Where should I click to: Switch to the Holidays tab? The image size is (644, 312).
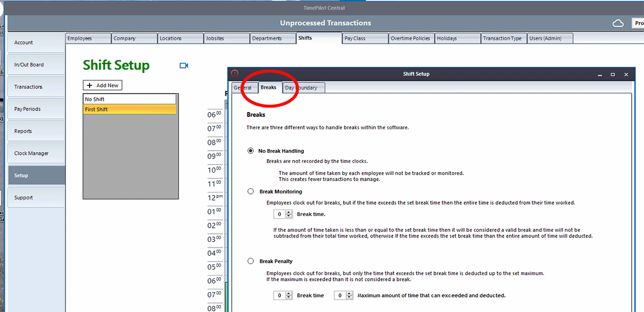coord(457,38)
